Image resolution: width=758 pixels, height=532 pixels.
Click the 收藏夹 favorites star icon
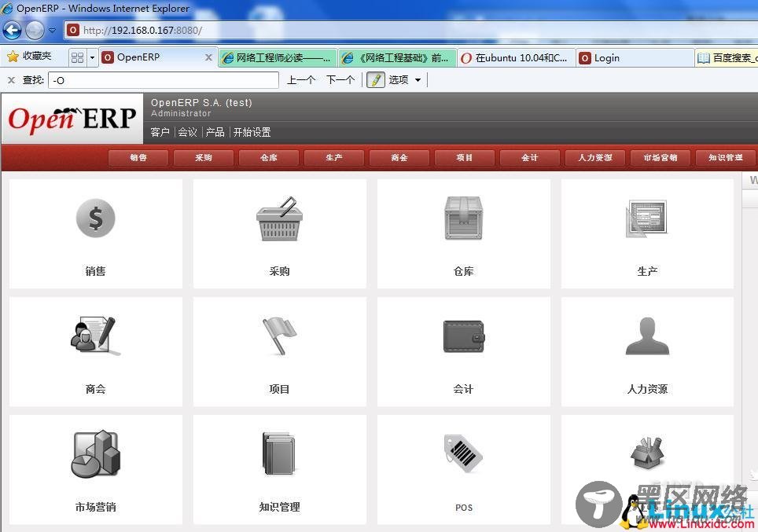pyautogui.click(x=13, y=57)
